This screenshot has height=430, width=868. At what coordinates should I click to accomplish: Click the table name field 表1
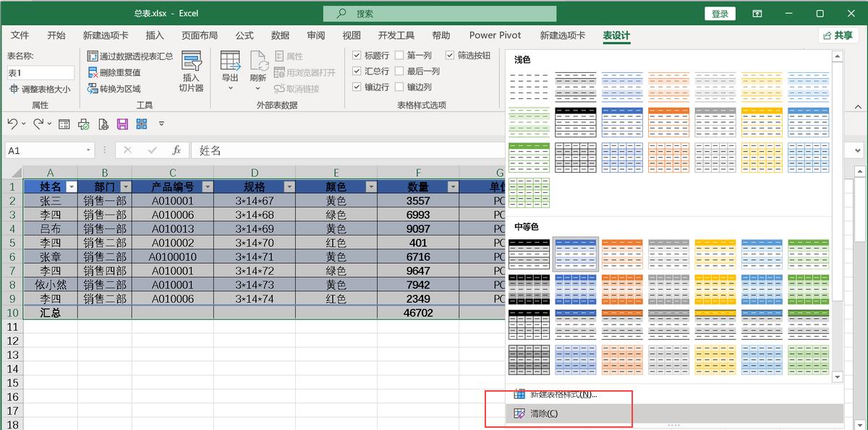click(41, 72)
